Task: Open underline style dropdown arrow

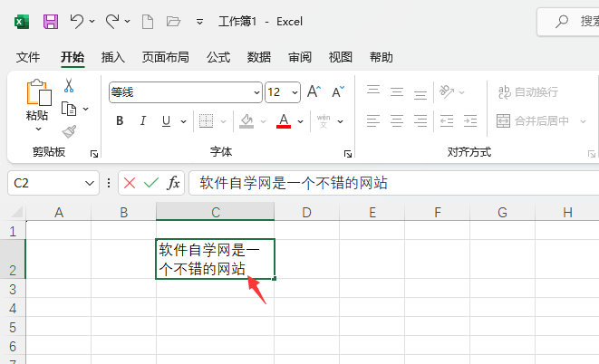Action: click(x=183, y=121)
